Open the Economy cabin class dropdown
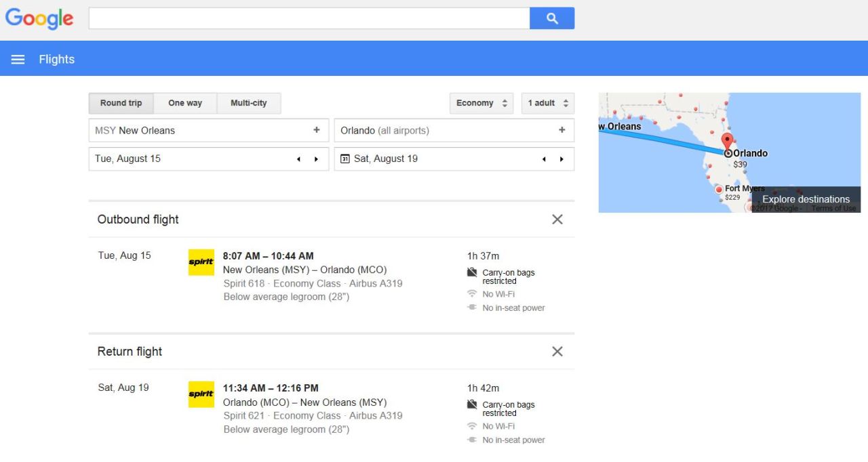 click(x=481, y=103)
